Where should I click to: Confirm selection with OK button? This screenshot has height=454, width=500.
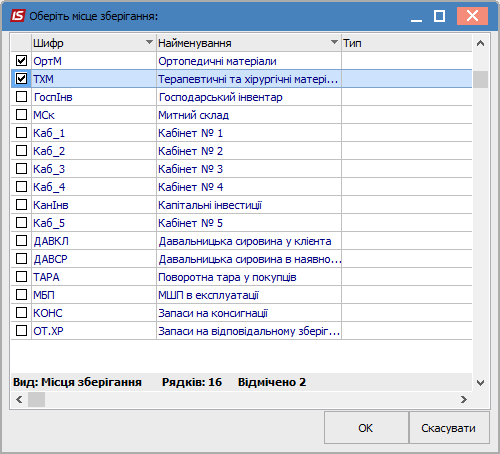[366, 428]
